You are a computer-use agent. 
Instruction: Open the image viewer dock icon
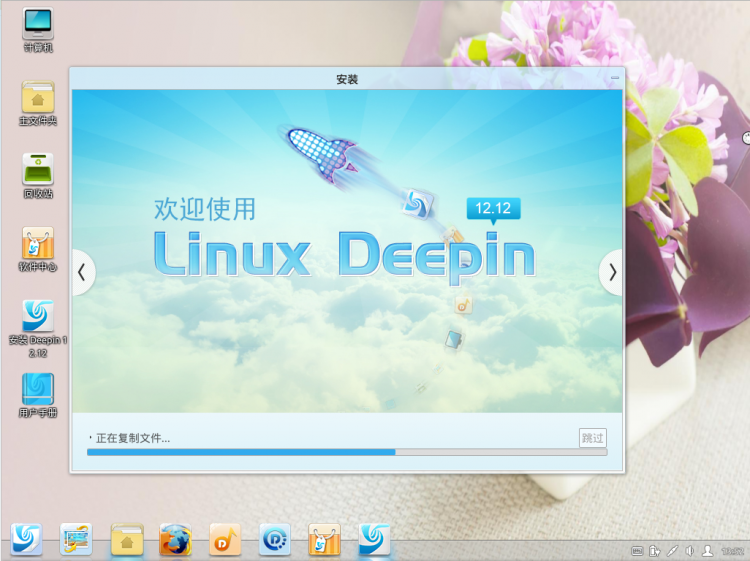(x=76, y=539)
